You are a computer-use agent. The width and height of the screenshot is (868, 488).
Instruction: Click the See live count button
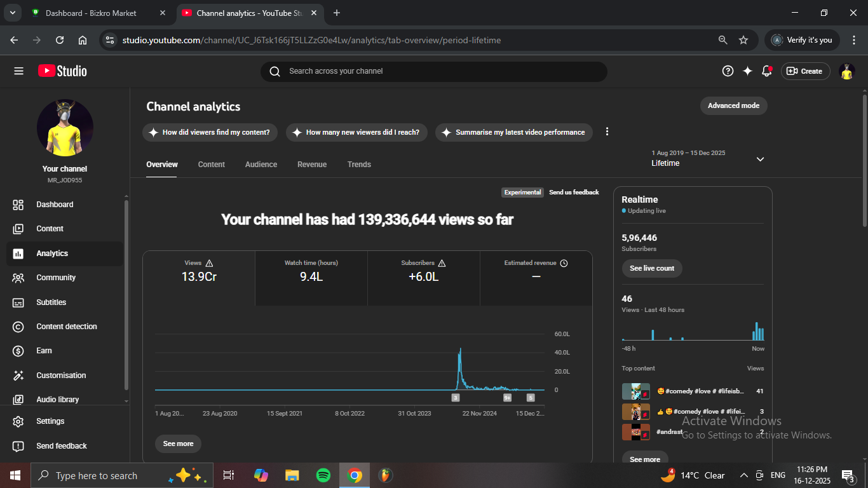coord(651,268)
